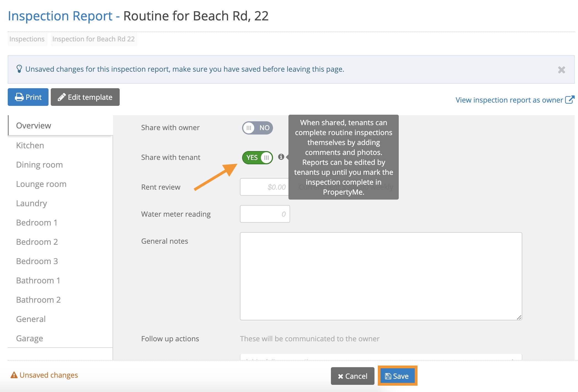The image size is (578, 392).
Task: Click the floppy disk icon on Save
Action: click(388, 376)
